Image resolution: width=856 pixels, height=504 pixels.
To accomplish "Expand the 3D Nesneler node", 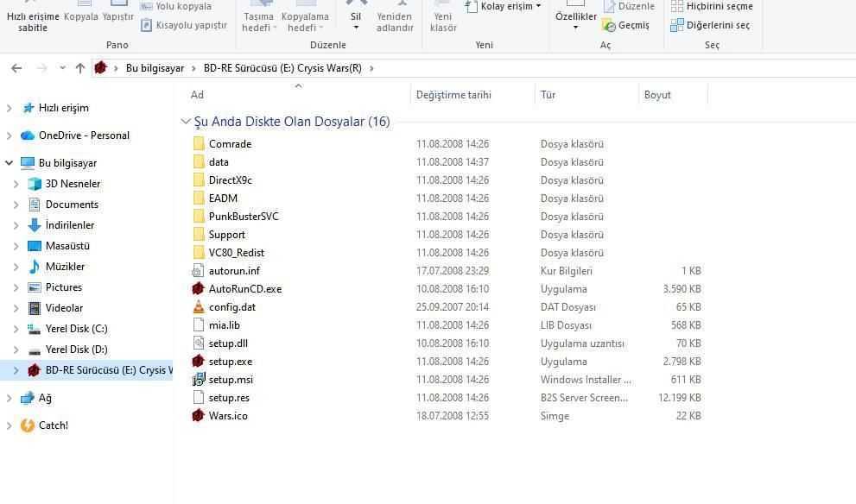I will pos(16,184).
